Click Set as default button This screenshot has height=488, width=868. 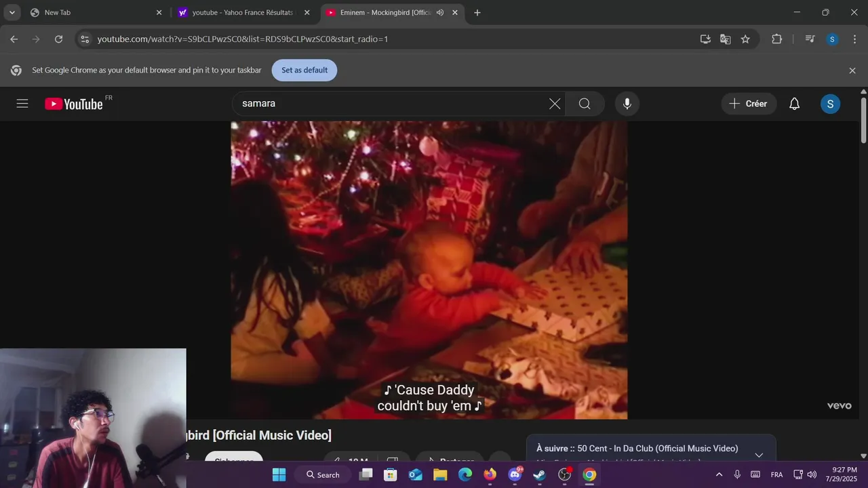point(304,70)
